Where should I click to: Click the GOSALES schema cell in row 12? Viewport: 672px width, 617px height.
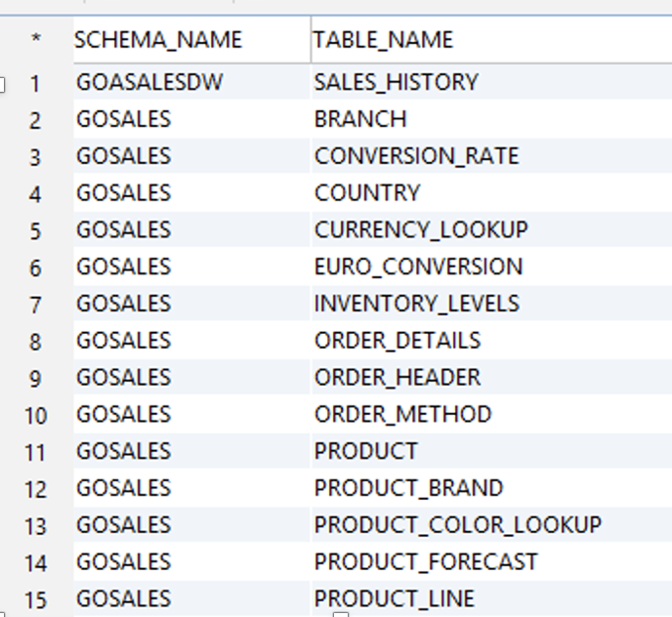click(x=191, y=488)
